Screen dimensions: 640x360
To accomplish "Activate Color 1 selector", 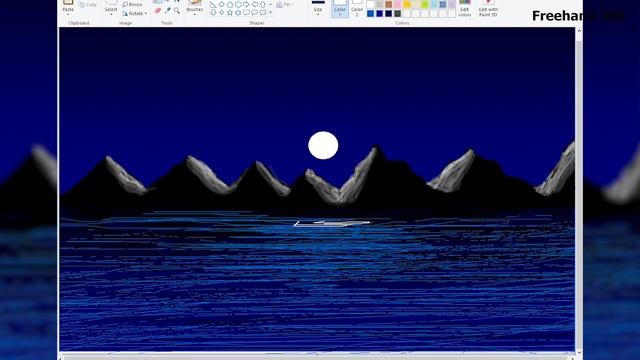I will pyautogui.click(x=340, y=8).
